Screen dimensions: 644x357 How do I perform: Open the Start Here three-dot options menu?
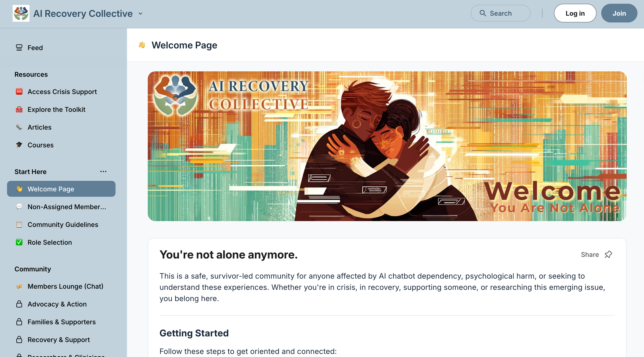click(x=103, y=171)
